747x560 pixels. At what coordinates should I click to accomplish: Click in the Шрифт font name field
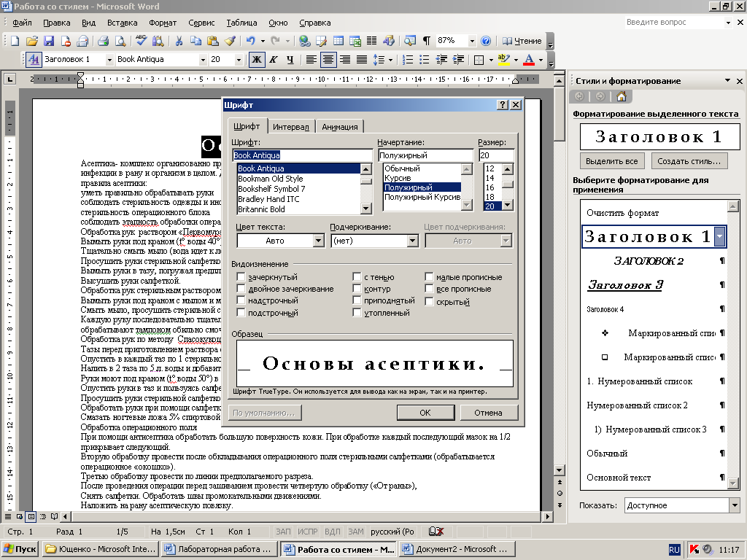coord(302,155)
